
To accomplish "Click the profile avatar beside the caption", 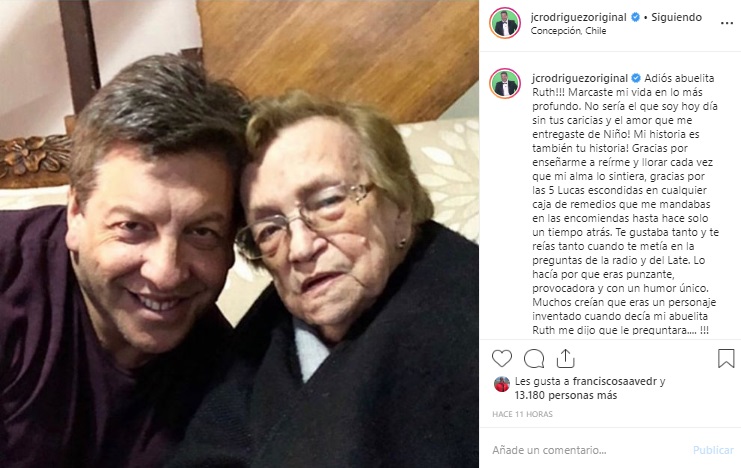I will click(505, 84).
